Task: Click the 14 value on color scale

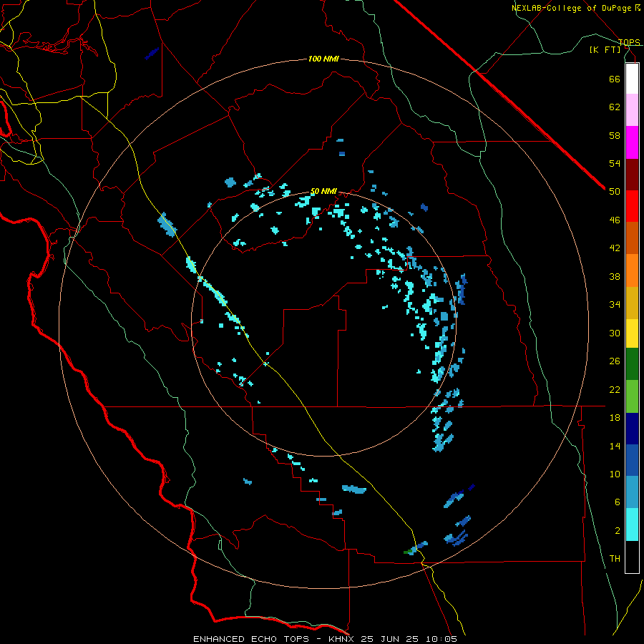Action: pyautogui.click(x=615, y=446)
